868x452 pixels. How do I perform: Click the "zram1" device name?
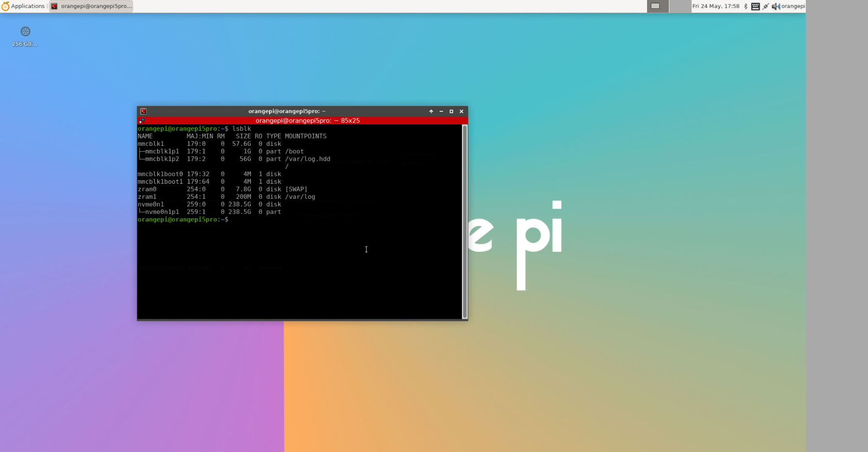pos(147,197)
